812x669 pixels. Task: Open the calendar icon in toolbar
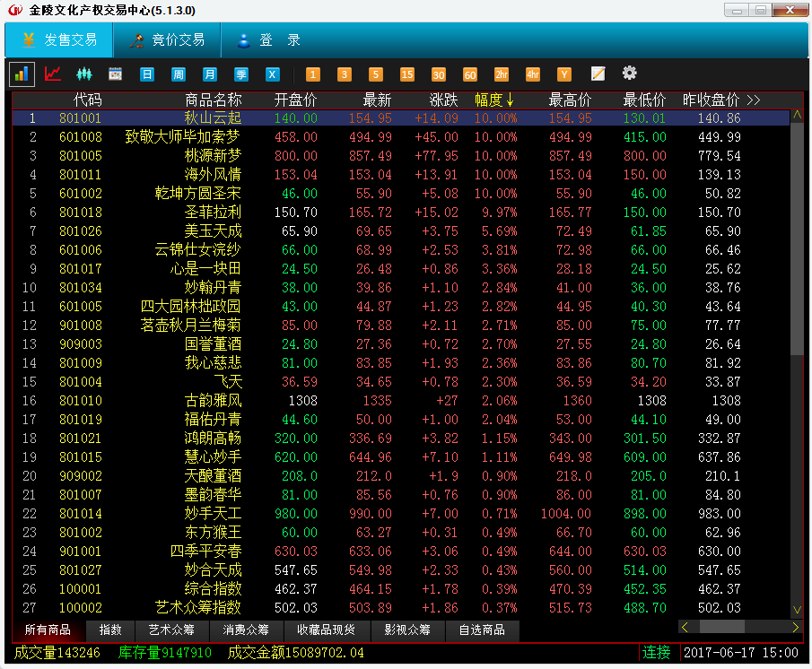point(115,74)
